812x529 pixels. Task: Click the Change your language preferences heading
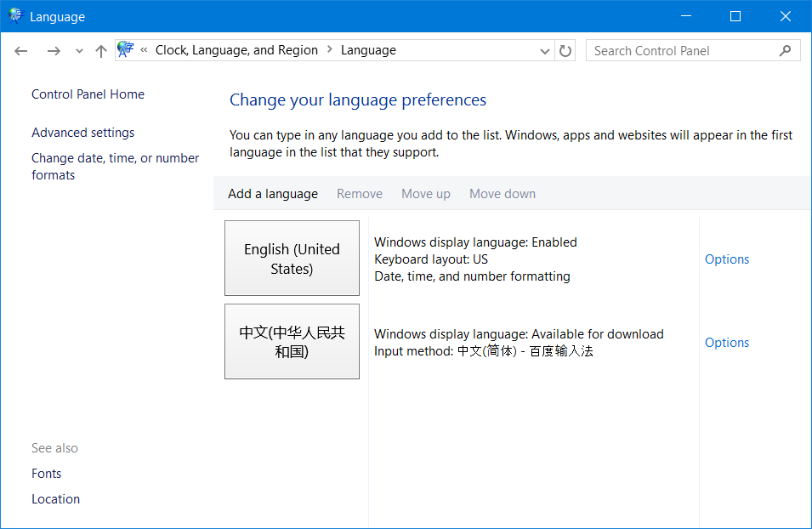pyautogui.click(x=358, y=100)
